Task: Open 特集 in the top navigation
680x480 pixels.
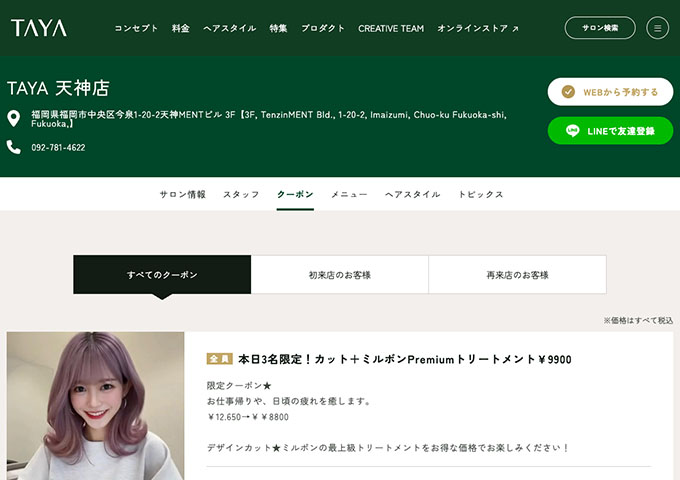Action: [278, 28]
